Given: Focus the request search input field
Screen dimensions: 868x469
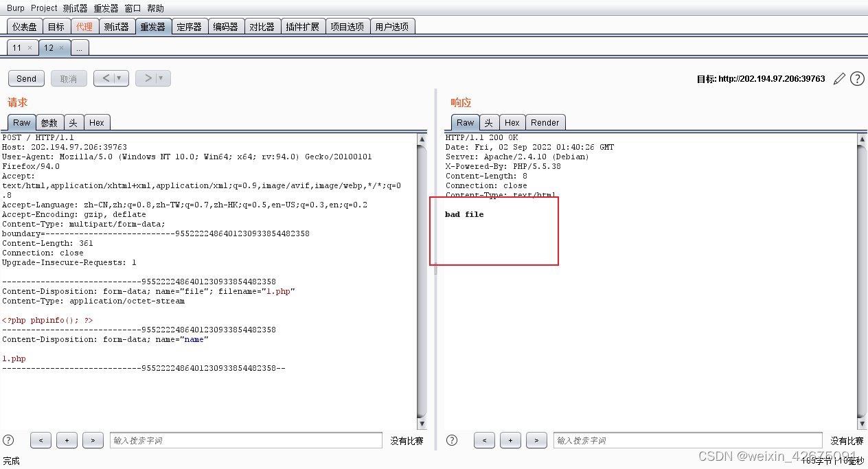Looking at the screenshot, I should [246, 440].
